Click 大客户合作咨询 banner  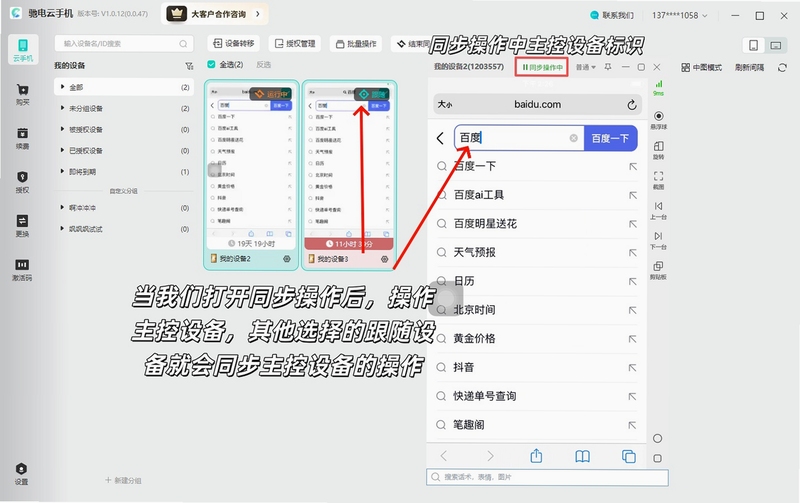(x=215, y=14)
